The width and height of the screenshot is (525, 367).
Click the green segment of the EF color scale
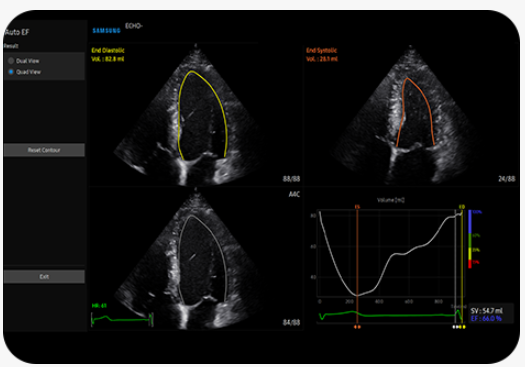point(470,240)
